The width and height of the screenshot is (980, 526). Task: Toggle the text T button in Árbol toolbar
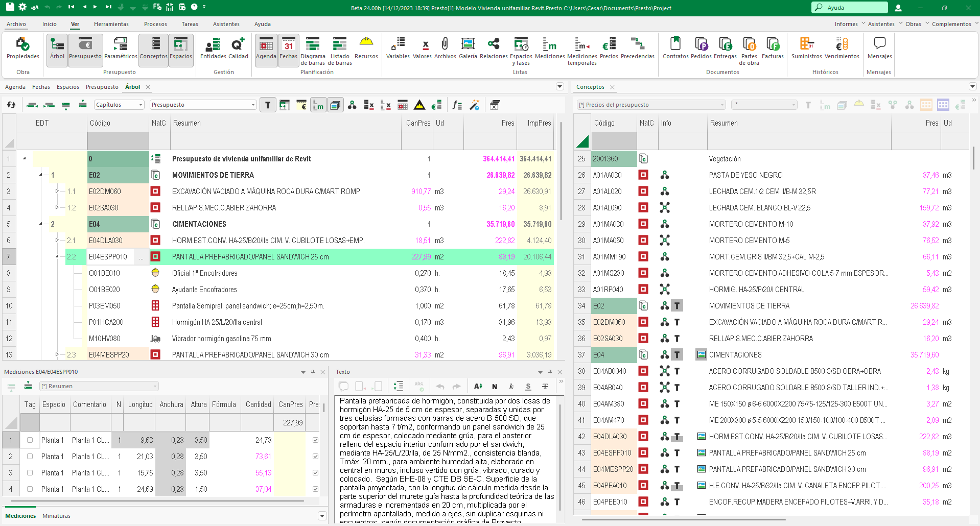tap(268, 105)
